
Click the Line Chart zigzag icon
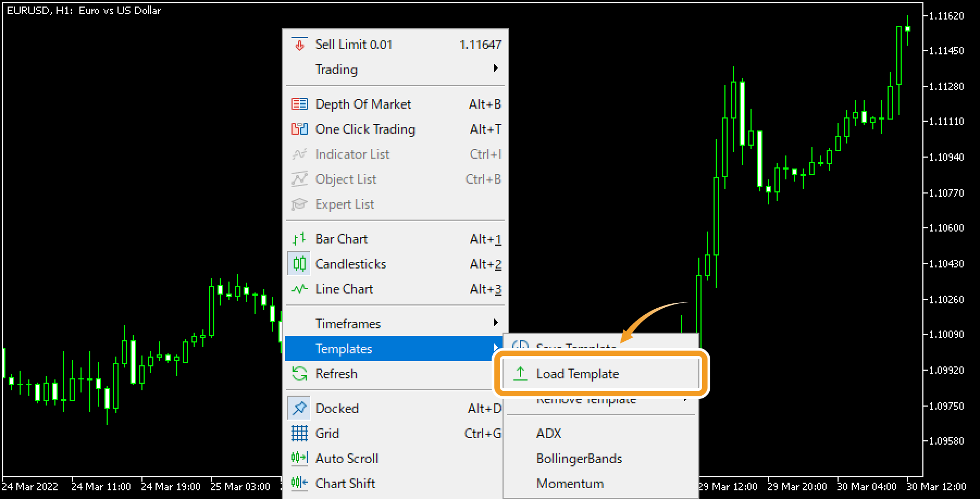click(299, 289)
